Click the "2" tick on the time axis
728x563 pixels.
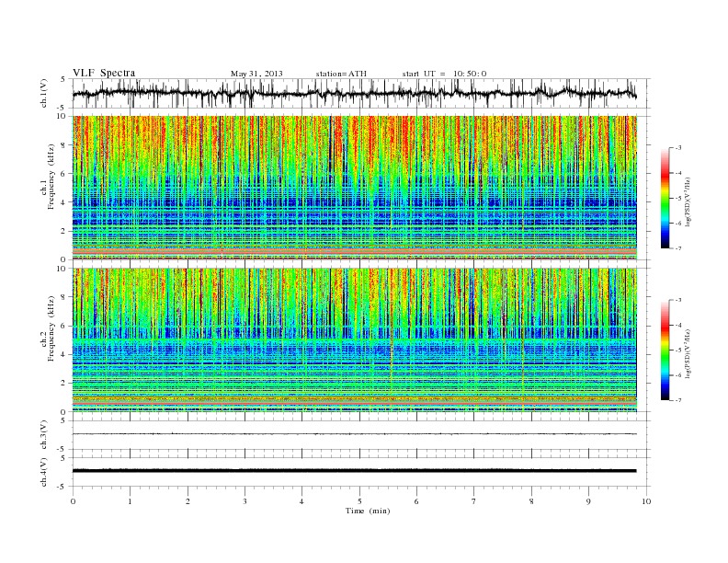(188, 501)
